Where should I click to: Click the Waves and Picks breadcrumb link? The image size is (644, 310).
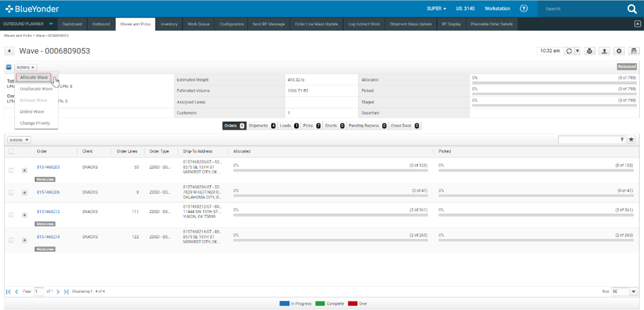17,35
